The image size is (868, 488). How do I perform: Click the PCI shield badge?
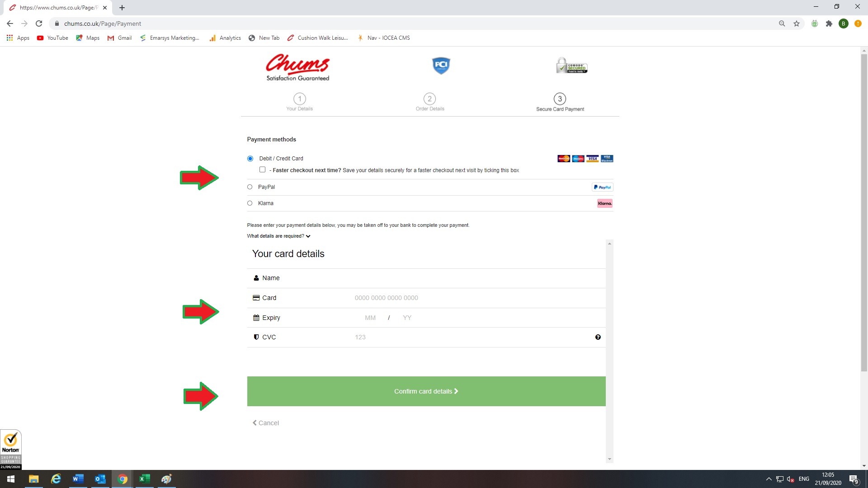click(441, 66)
